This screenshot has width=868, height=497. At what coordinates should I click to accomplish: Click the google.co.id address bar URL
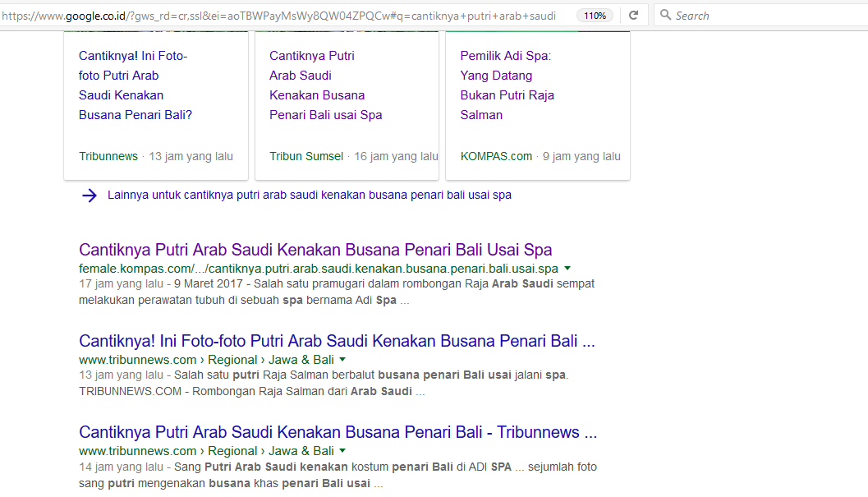coord(279,16)
